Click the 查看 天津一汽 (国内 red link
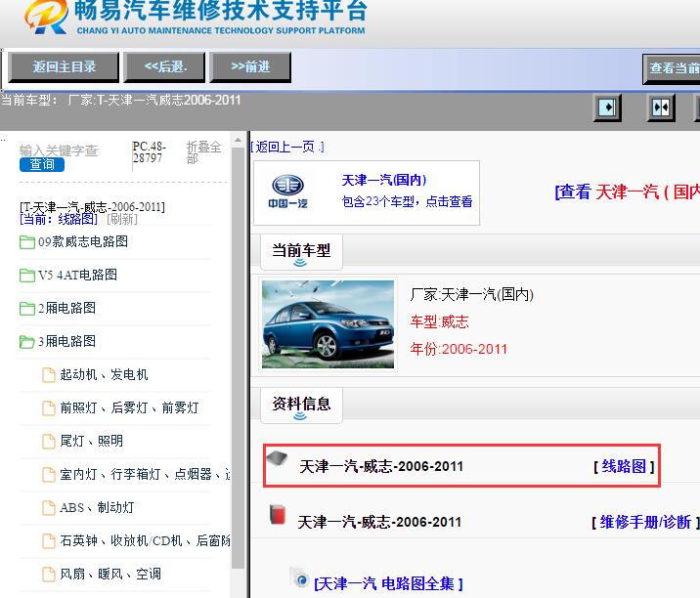The image size is (700, 598). 628,192
